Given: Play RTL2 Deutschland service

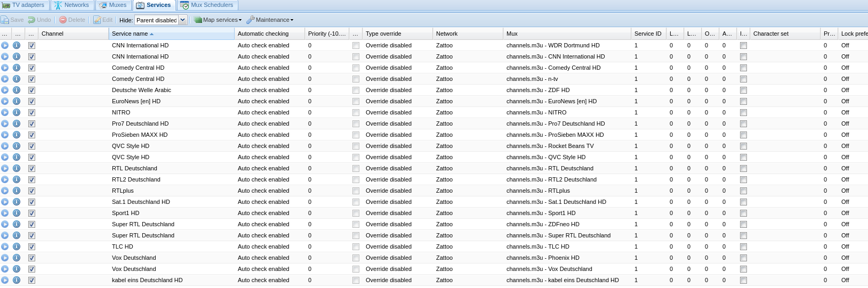Looking at the screenshot, I should tap(5, 179).
